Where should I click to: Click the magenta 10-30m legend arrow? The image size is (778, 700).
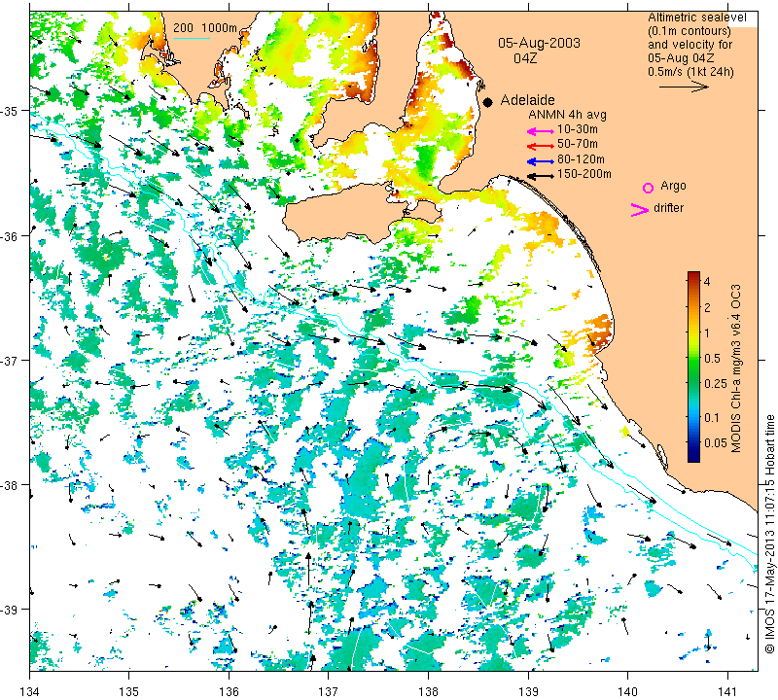coord(541,131)
